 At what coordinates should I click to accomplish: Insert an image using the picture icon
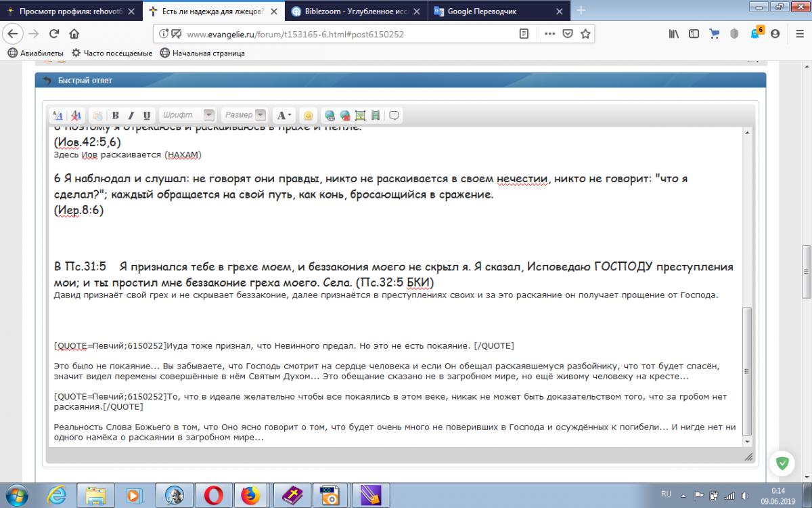(360, 115)
